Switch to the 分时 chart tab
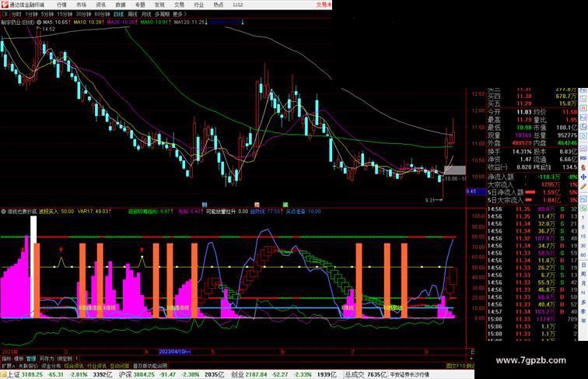Image resolution: width=588 pixels, height=379 pixels. click(x=16, y=14)
